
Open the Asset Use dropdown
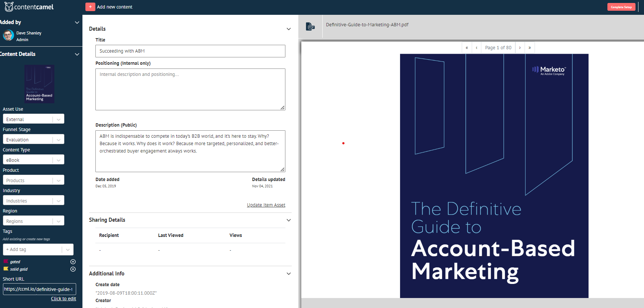34,119
